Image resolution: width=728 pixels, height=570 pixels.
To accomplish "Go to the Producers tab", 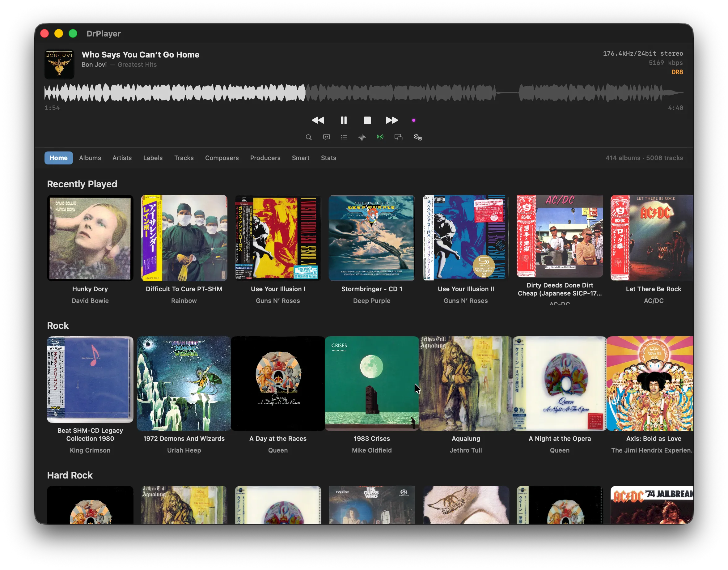I will coord(265,158).
